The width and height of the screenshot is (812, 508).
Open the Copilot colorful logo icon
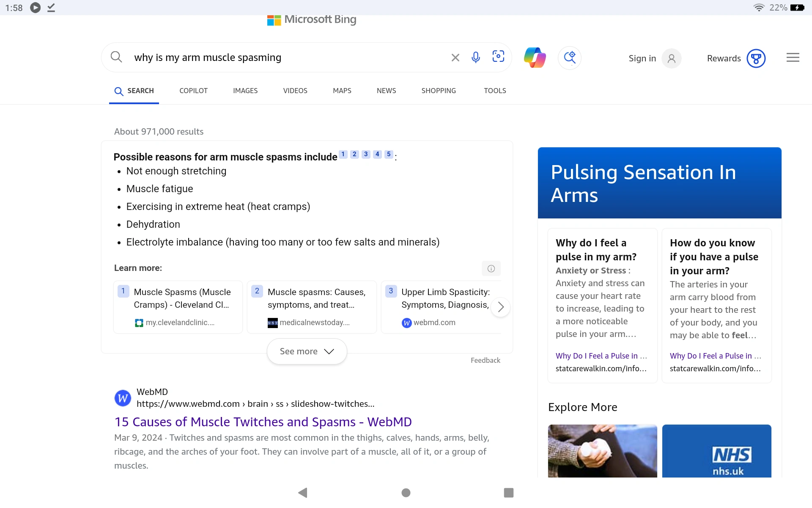[x=535, y=58]
